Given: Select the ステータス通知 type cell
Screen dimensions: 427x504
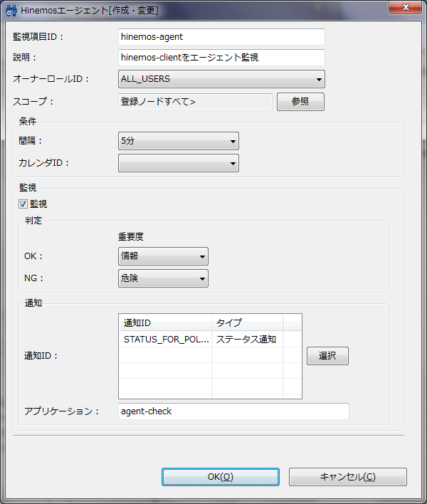Looking at the screenshot, I should coord(248,340).
